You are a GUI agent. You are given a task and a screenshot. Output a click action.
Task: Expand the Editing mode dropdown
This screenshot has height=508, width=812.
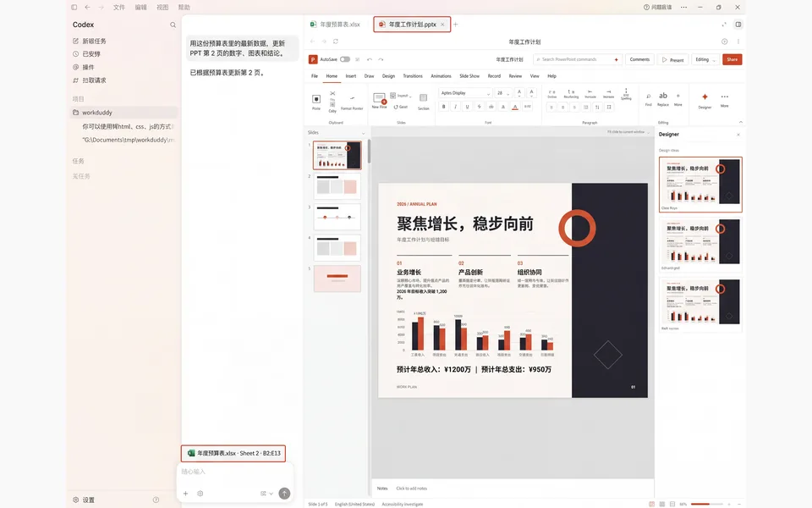coord(705,59)
